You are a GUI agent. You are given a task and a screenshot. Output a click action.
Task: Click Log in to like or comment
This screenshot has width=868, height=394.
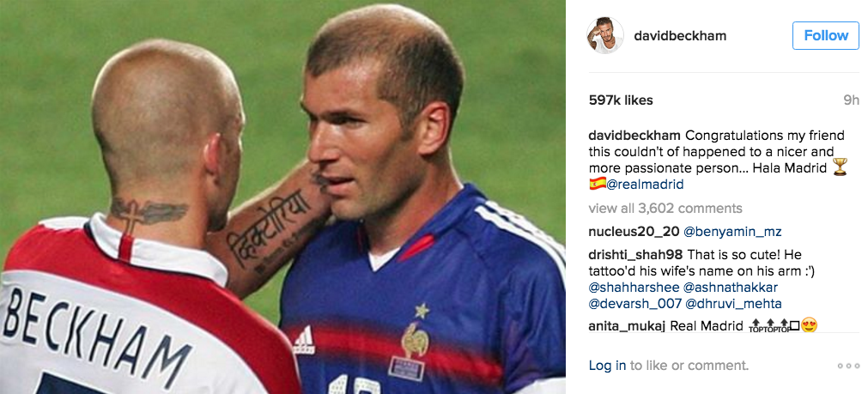pyautogui.click(x=607, y=365)
